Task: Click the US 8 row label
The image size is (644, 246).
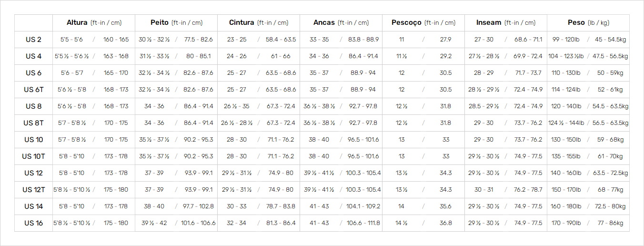Action: click(x=33, y=106)
